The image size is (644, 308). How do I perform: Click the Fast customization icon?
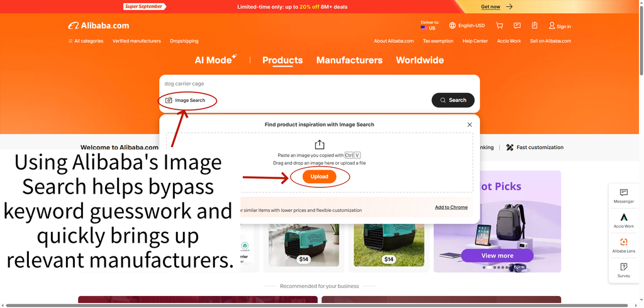[x=509, y=148]
